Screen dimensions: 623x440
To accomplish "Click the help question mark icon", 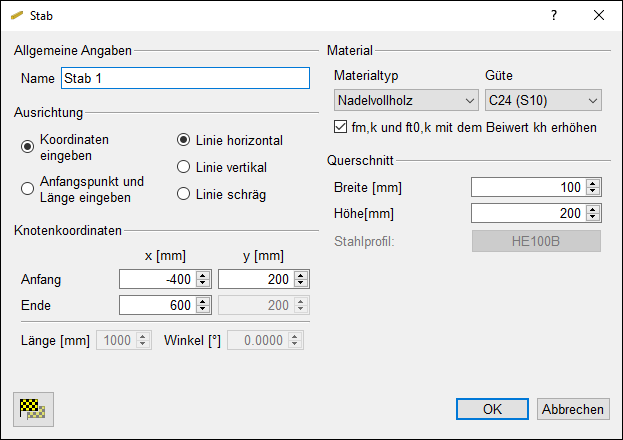I will tap(554, 16).
